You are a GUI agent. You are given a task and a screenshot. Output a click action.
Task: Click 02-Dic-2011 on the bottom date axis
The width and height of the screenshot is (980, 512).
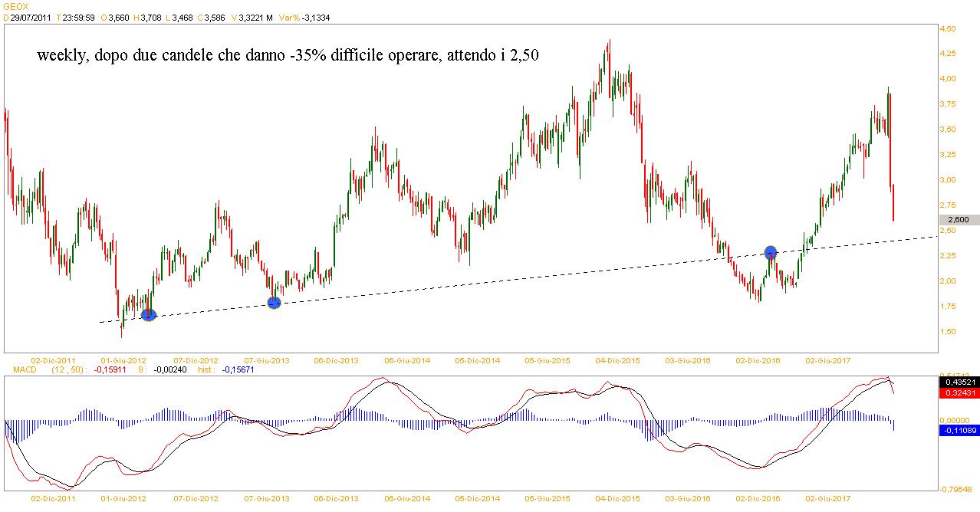point(52,498)
